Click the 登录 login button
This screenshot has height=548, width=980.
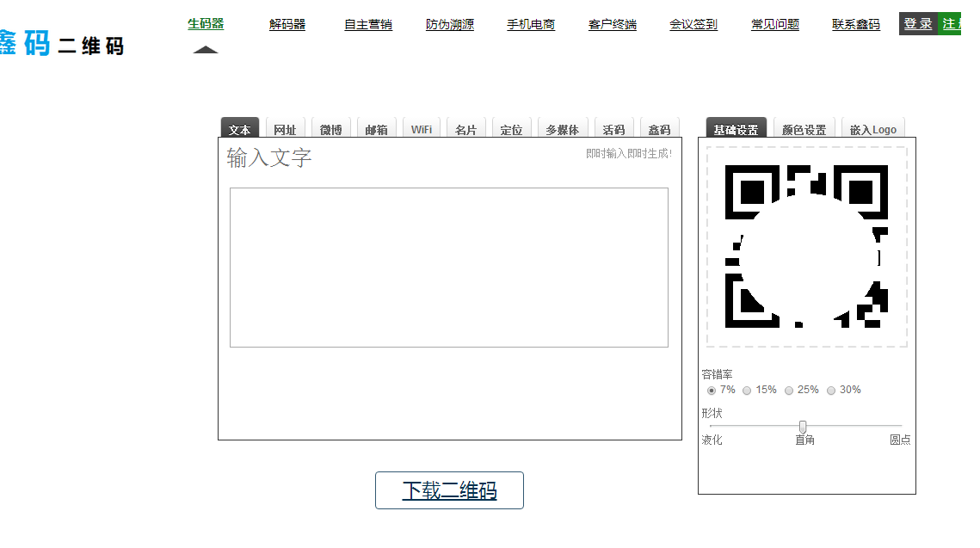pos(918,24)
